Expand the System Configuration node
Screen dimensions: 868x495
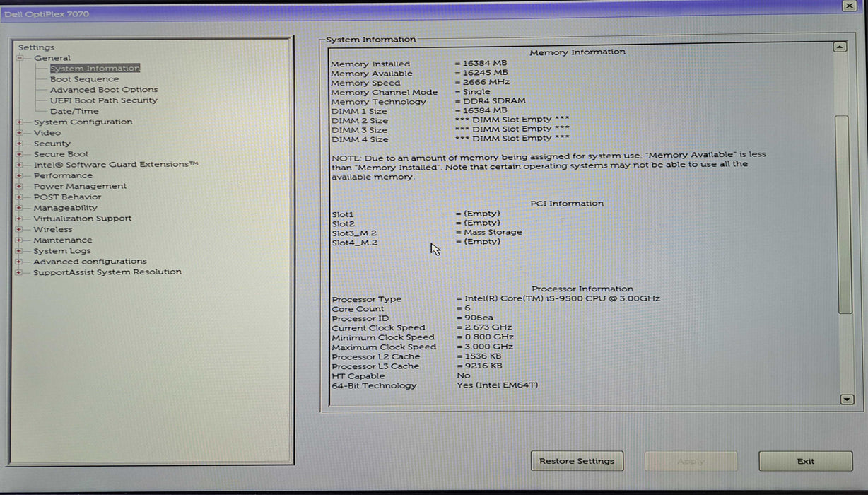tap(19, 122)
